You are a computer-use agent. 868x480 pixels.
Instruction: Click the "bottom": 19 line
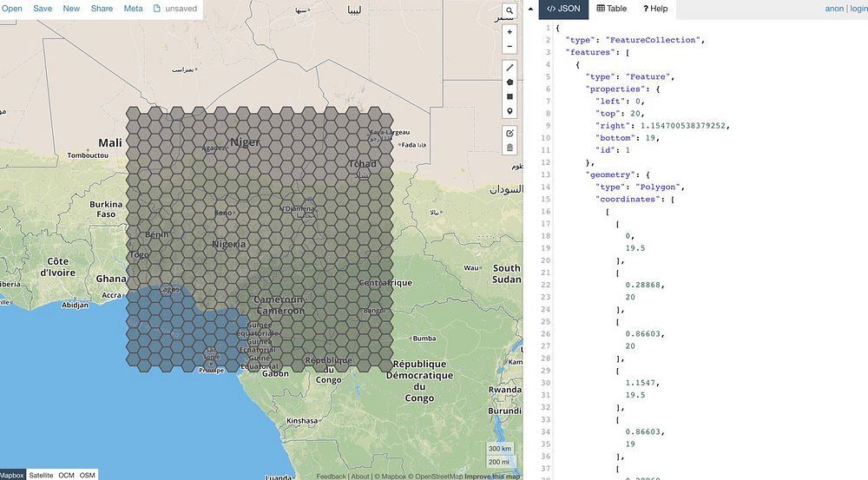pyautogui.click(x=628, y=138)
